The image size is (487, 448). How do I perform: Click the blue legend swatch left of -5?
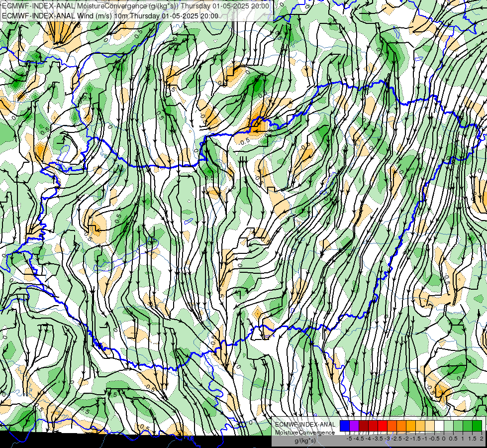click(x=345, y=426)
